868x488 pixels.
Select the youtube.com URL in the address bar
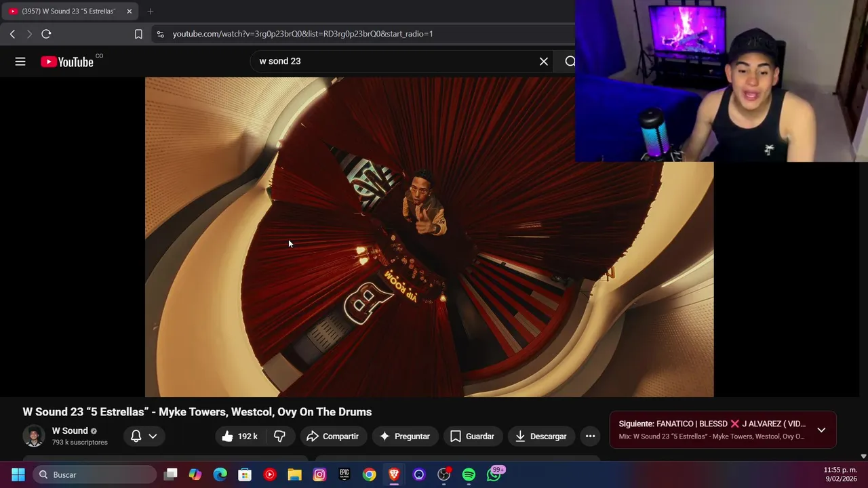pos(302,34)
